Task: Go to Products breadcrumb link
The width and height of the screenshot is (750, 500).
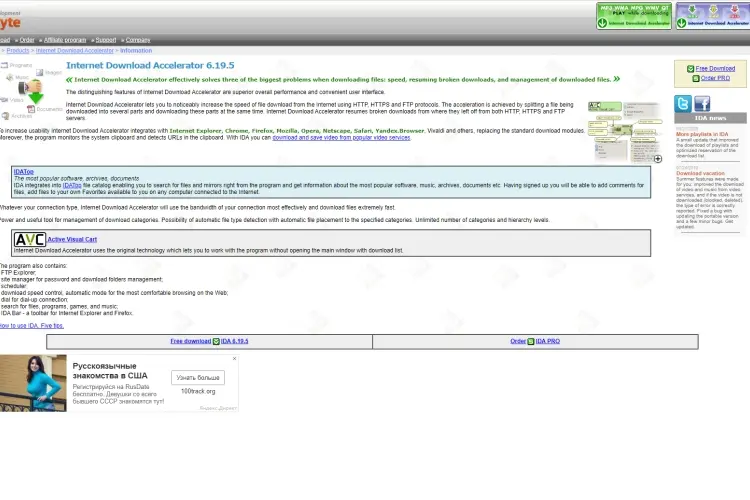Action: pos(18,51)
